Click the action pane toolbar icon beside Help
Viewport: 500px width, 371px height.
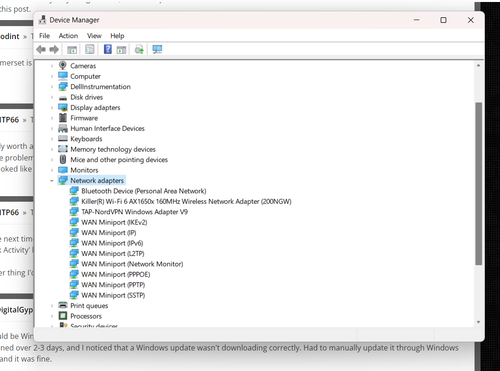pyautogui.click(x=121, y=50)
